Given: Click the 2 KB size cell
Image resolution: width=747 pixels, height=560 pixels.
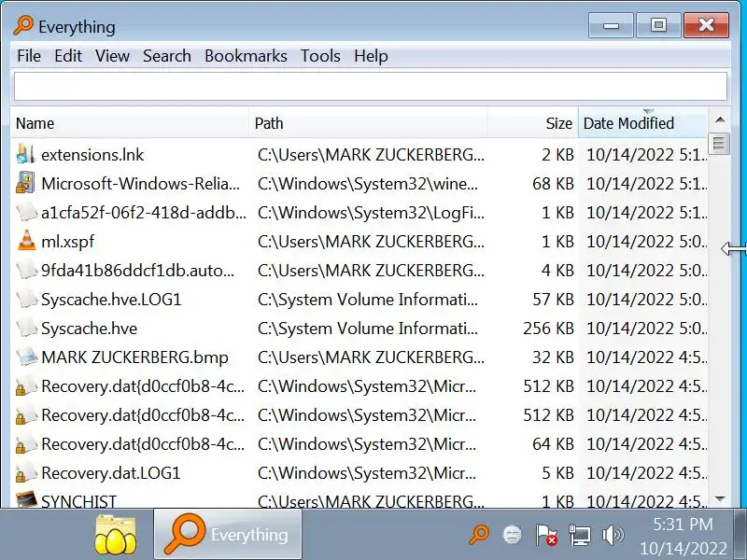Looking at the screenshot, I should pos(557,155).
